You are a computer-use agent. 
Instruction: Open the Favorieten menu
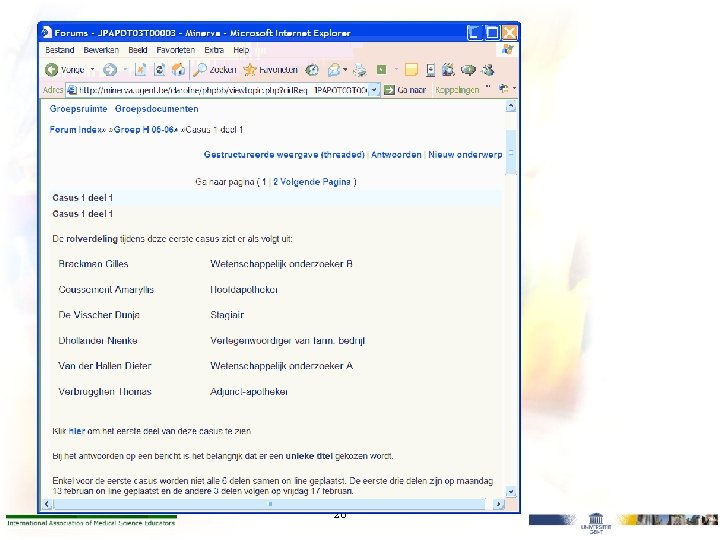coord(175,50)
